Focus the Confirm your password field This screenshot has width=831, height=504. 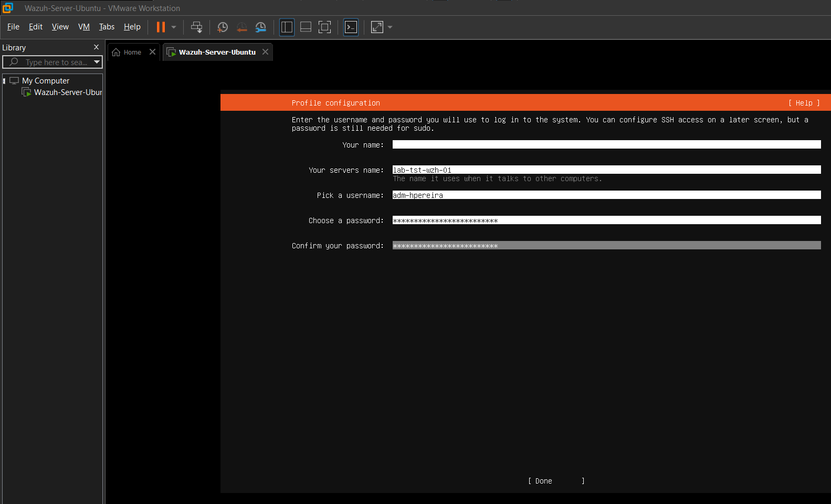point(606,245)
